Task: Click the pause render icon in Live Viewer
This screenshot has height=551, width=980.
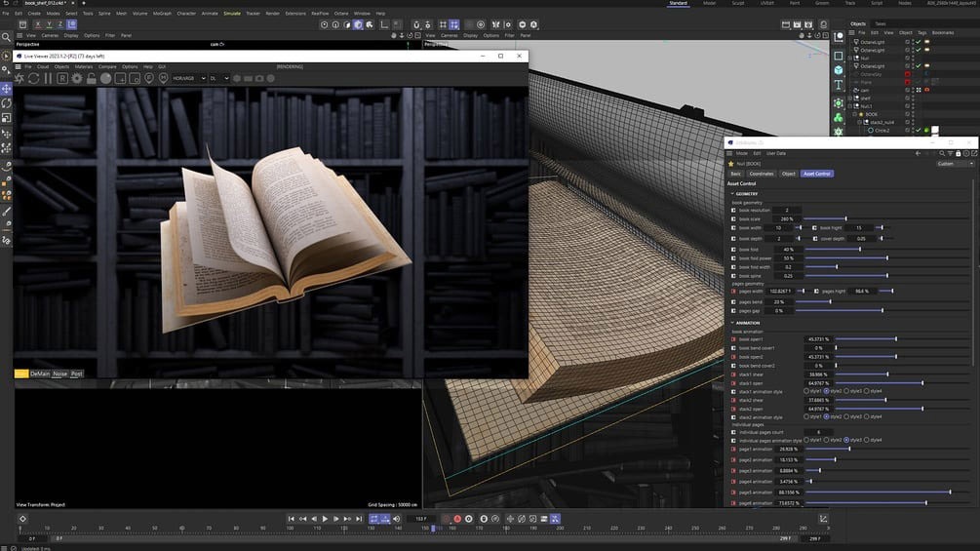Action: point(47,78)
